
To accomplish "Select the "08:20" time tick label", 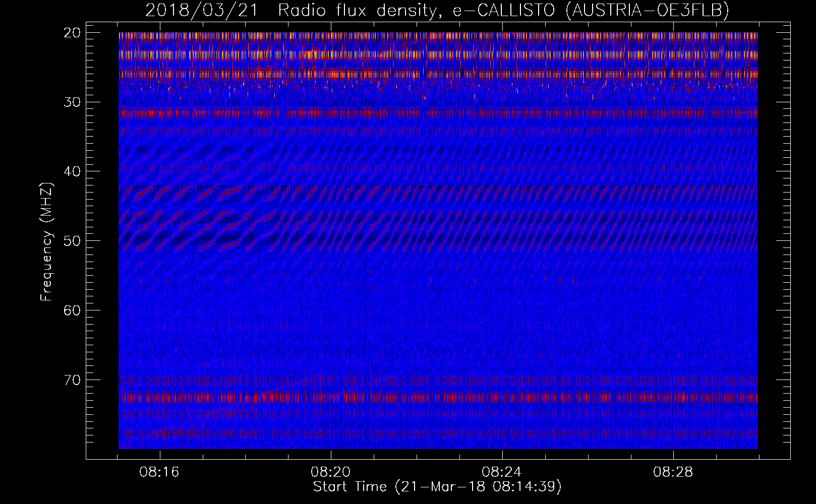I will click(331, 472).
